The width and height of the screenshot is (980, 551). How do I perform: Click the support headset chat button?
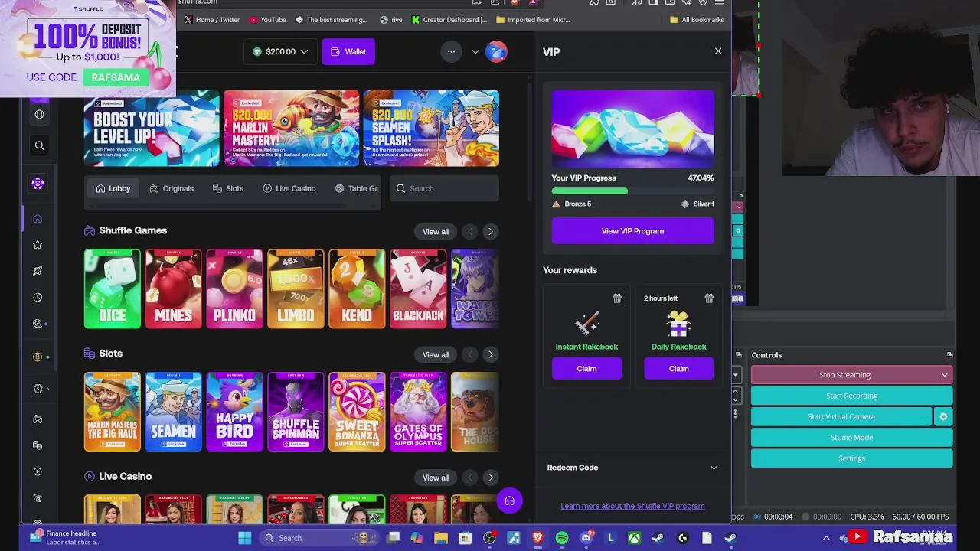click(x=509, y=501)
